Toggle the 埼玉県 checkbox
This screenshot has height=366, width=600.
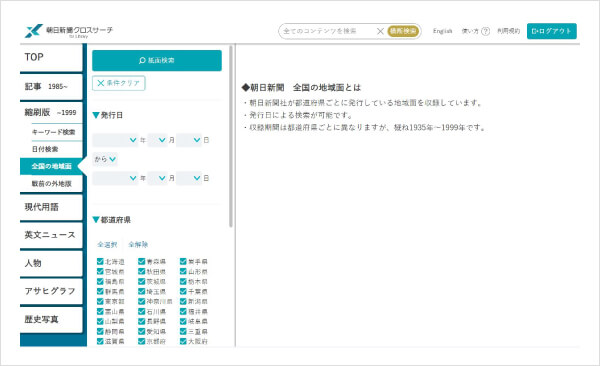pyautogui.click(x=142, y=291)
